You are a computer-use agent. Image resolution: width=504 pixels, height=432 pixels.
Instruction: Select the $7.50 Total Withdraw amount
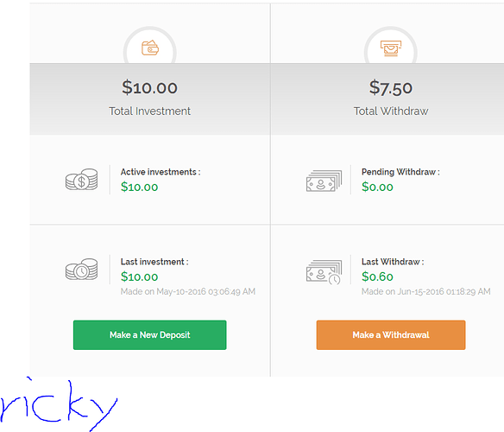[391, 87]
